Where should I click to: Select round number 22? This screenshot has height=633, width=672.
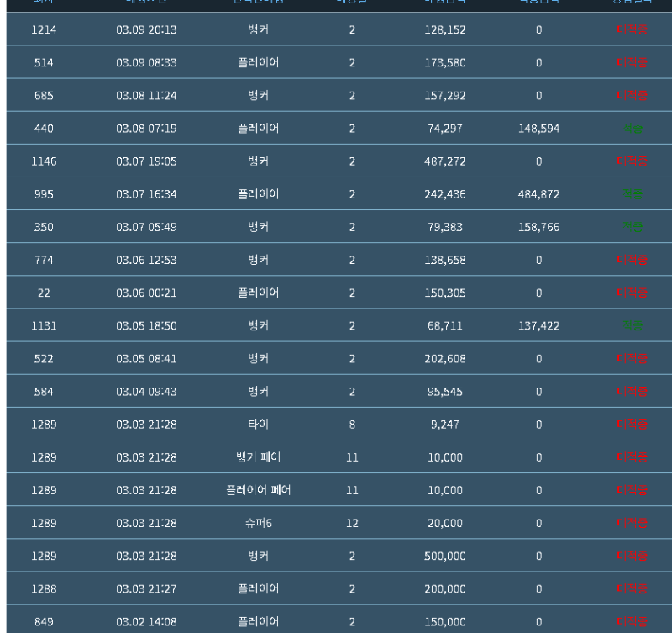tap(44, 293)
